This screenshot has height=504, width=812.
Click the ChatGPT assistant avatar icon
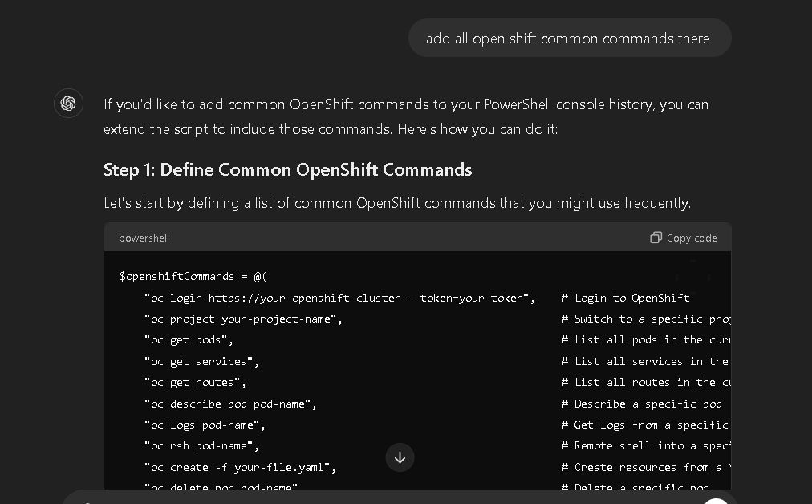pyautogui.click(x=68, y=104)
